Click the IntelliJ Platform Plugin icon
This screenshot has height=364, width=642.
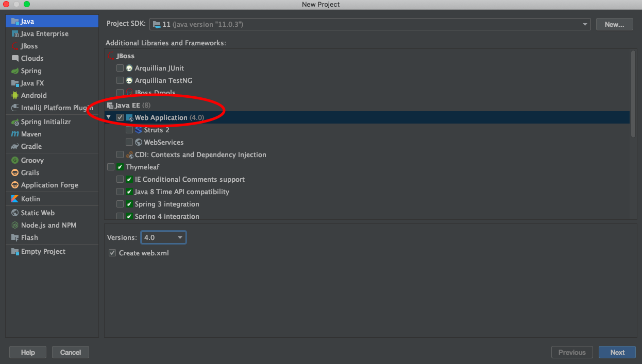pyautogui.click(x=15, y=108)
